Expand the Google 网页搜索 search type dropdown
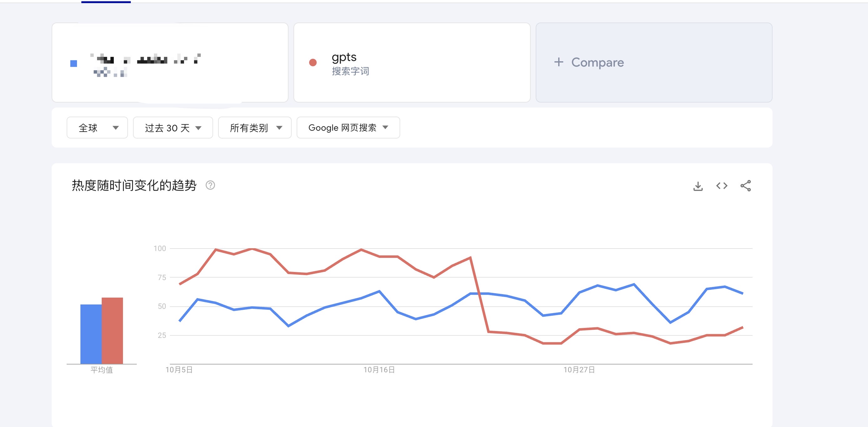The width and height of the screenshot is (868, 427). (348, 128)
